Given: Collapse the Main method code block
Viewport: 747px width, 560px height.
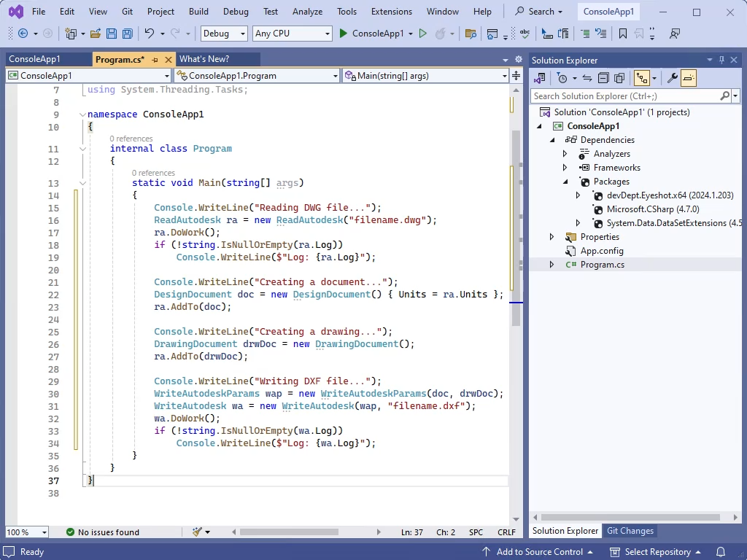Looking at the screenshot, I should pyautogui.click(x=82, y=183).
